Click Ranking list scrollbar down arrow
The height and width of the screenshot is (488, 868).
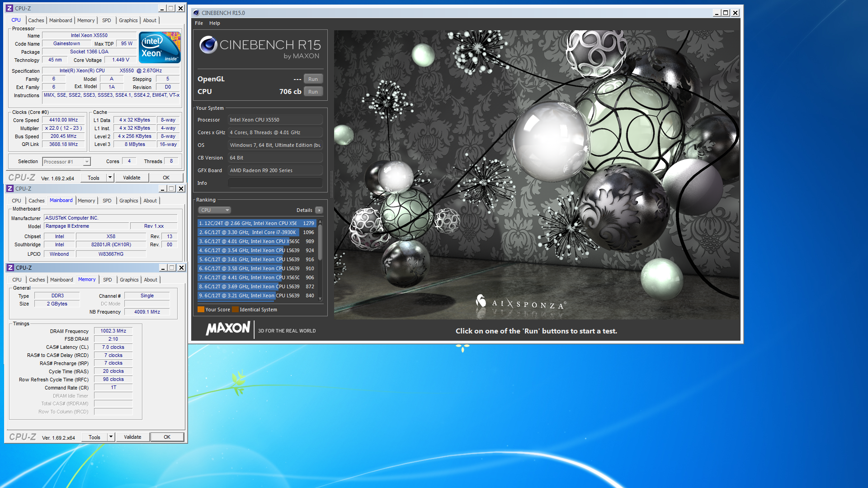pos(320,299)
